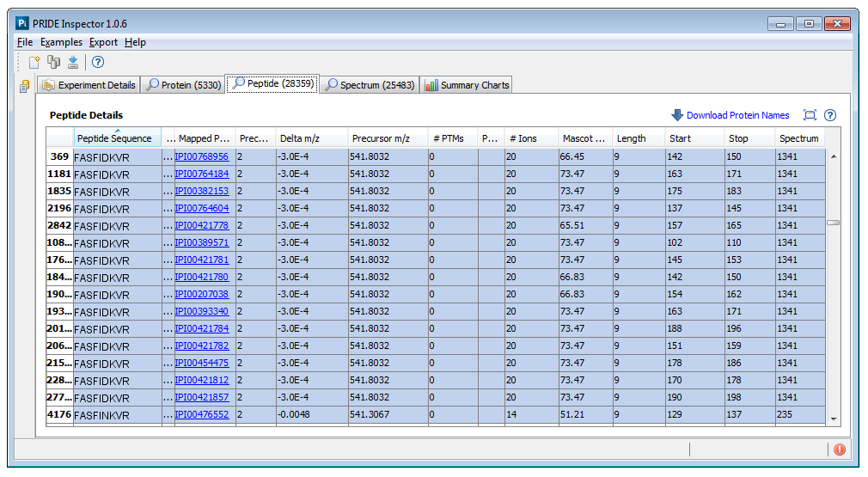Screen dimensions: 868x477
Task: Switch to the Summary Charts tab
Action: click(x=467, y=85)
